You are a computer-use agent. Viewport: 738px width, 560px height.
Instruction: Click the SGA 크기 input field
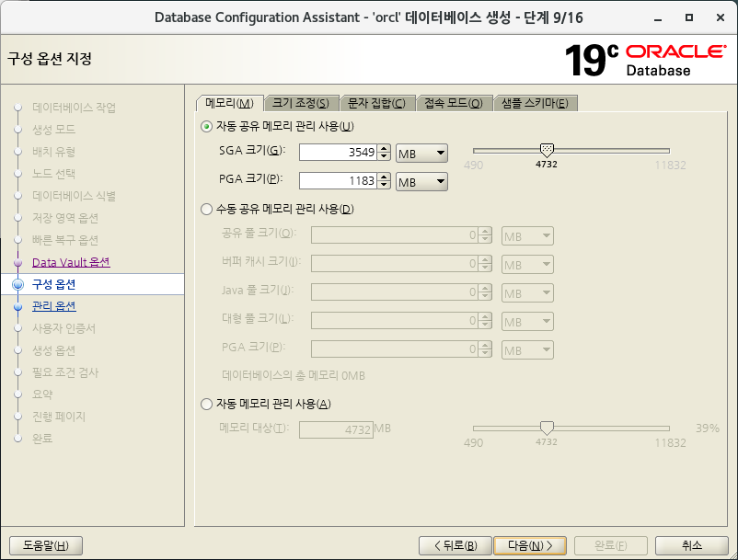pos(338,153)
